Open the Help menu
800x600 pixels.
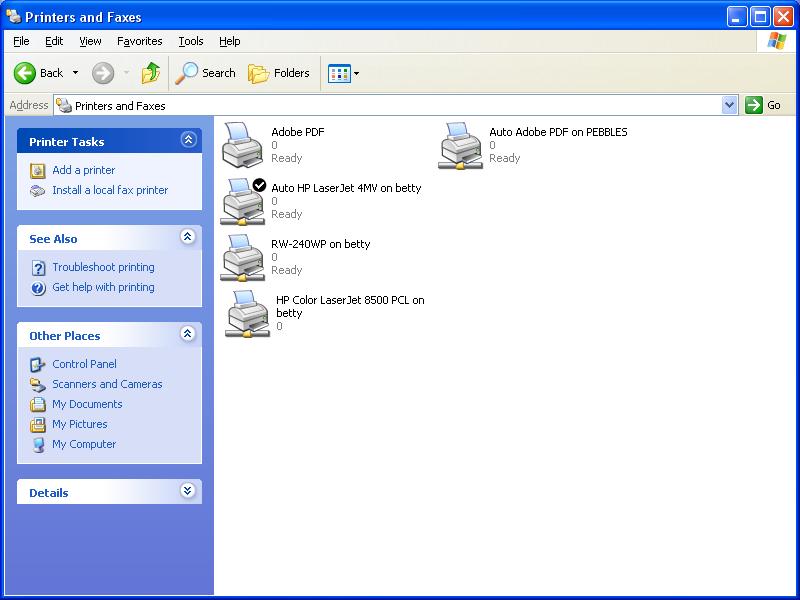[x=230, y=41]
